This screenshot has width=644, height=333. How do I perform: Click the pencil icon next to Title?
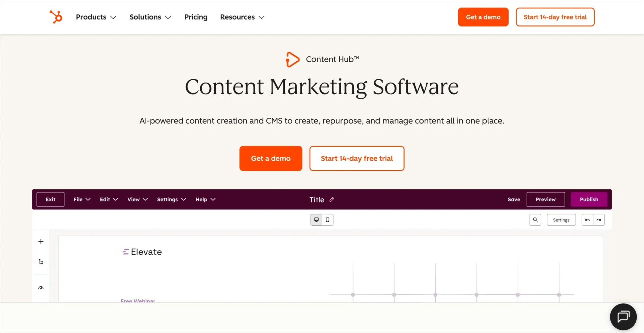click(x=332, y=199)
